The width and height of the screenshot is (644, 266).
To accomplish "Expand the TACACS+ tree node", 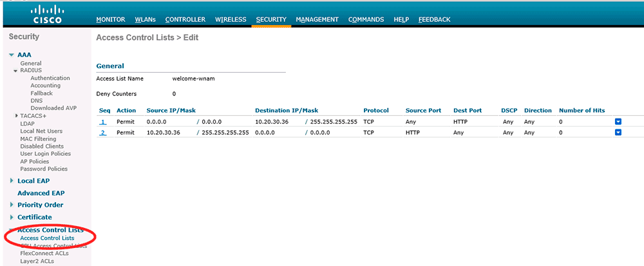I will (16, 116).
